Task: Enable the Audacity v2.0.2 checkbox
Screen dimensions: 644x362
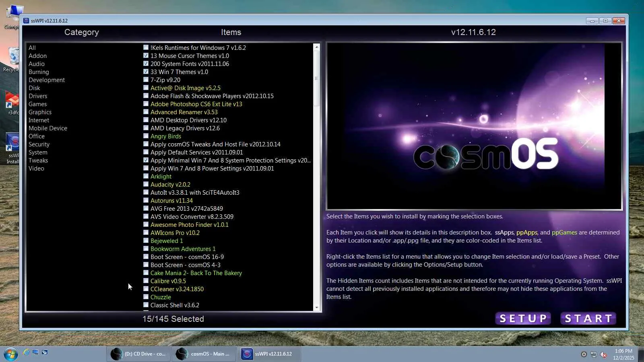Action: click(146, 184)
